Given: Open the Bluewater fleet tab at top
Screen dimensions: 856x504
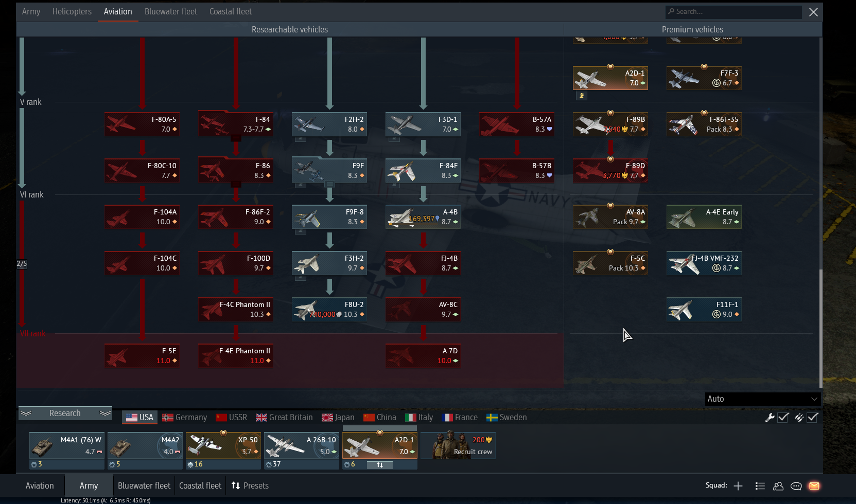Looking at the screenshot, I should tap(171, 11).
